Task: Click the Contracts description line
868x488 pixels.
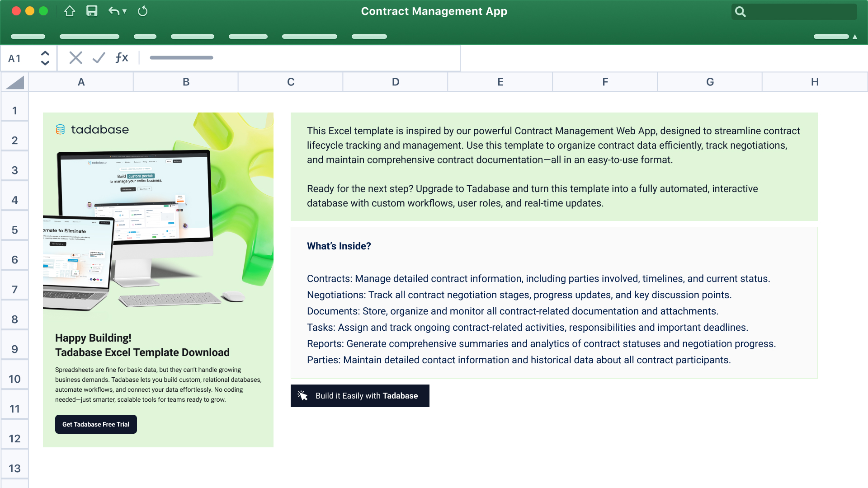Action: (538, 279)
